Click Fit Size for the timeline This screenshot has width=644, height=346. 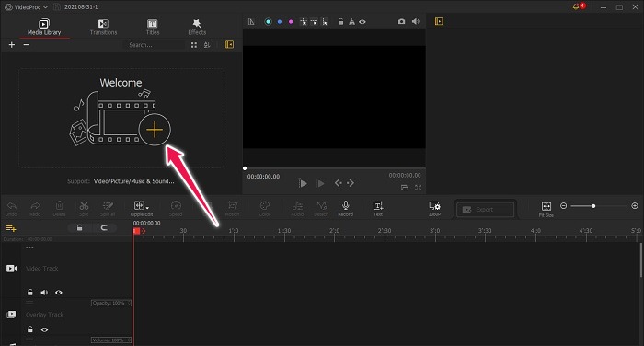tap(546, 209)
